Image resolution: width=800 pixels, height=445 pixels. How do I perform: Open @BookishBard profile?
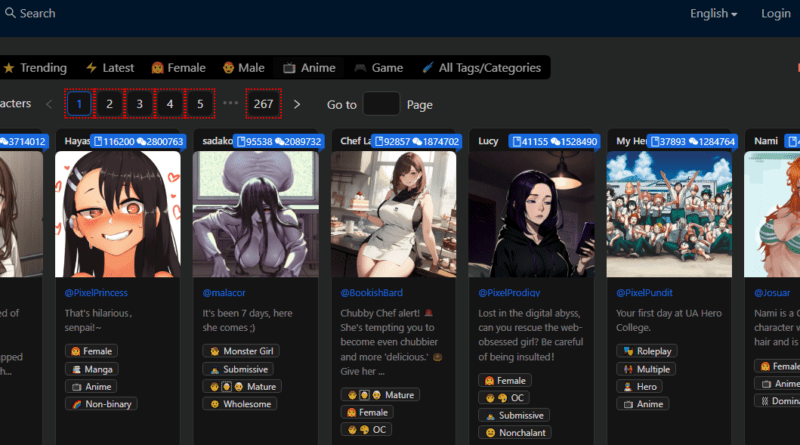click(371, 293)
